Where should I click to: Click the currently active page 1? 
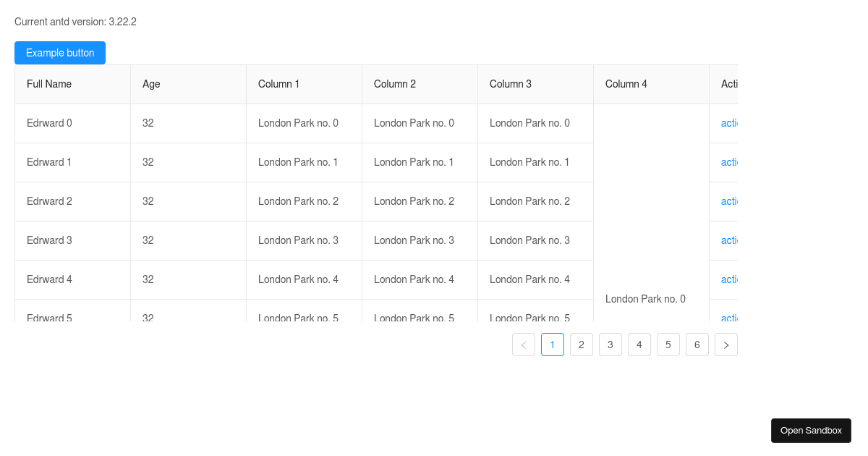pos(553,345)
